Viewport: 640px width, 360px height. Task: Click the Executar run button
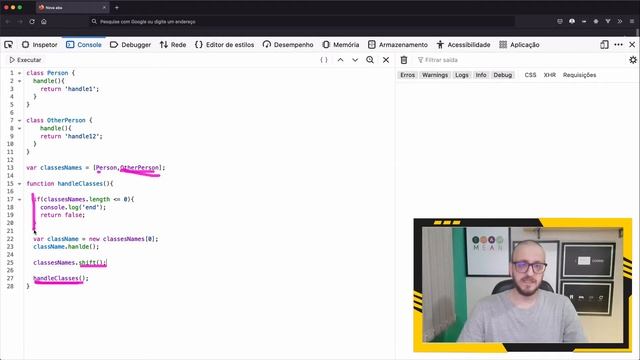click(25, 60)
